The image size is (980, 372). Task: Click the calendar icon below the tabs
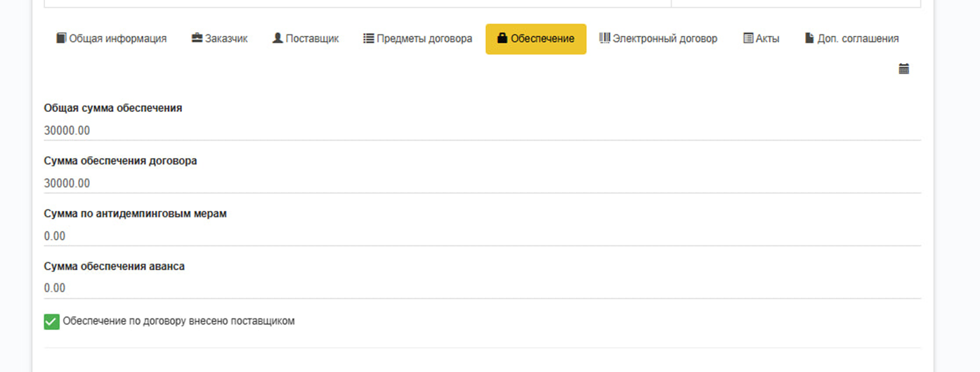point(904,69)
